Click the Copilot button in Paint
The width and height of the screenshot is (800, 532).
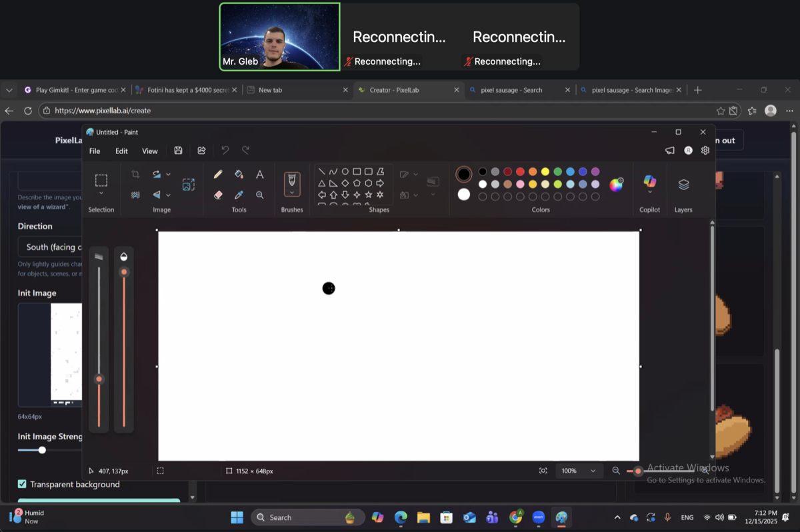point(649,181)
